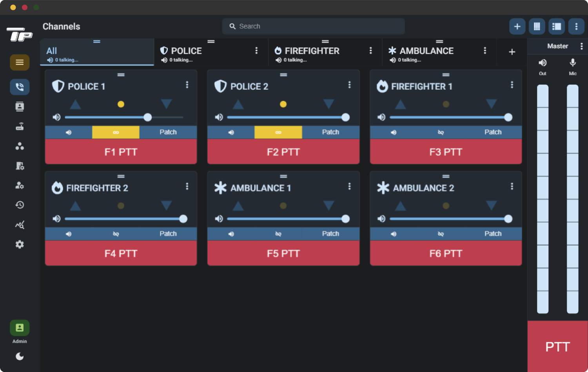The image size is (588, 372).
Task: Switch to the AMBULANCE tab
Action: tap(426, 51)
